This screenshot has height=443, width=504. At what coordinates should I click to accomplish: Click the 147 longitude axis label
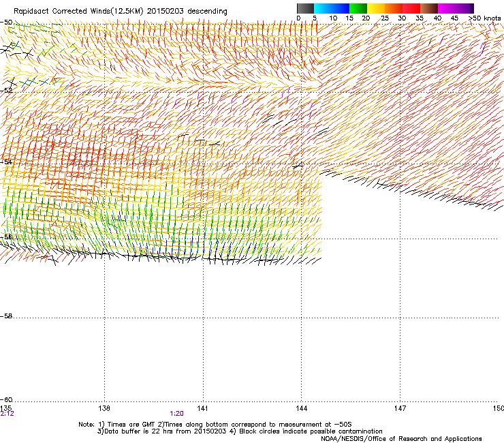(400, 408)
